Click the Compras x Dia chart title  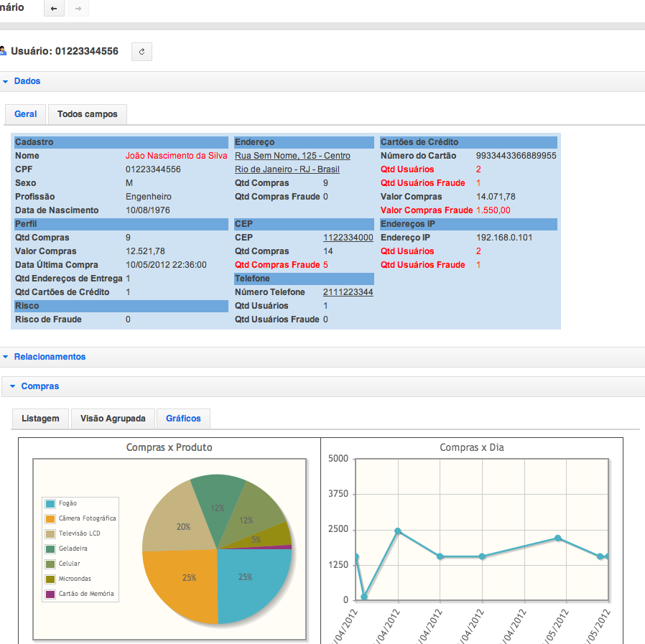click(471, 447)
